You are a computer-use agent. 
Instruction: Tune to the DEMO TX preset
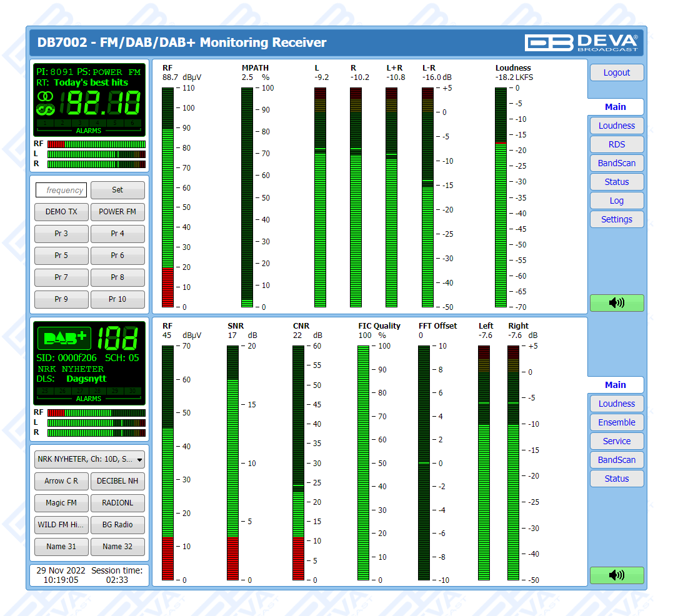[x=61, y=212]
